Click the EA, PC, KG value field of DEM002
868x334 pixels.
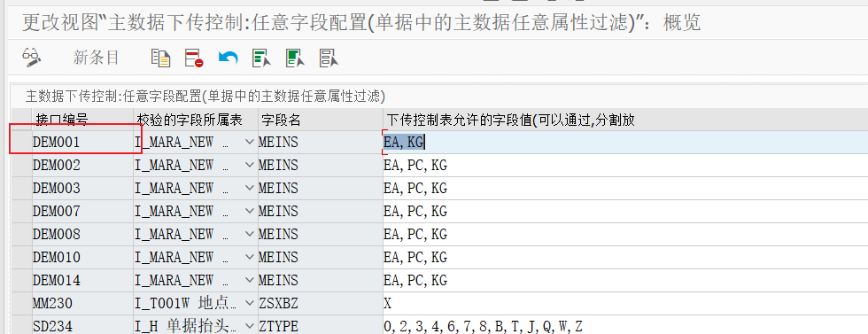[x=625, y=165]
